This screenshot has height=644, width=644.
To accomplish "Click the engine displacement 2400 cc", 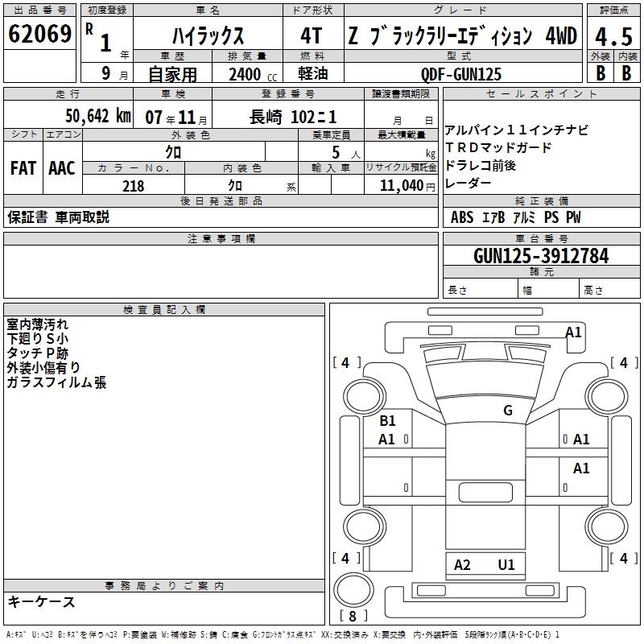I will pyautogui.click(x=253, y=74).
